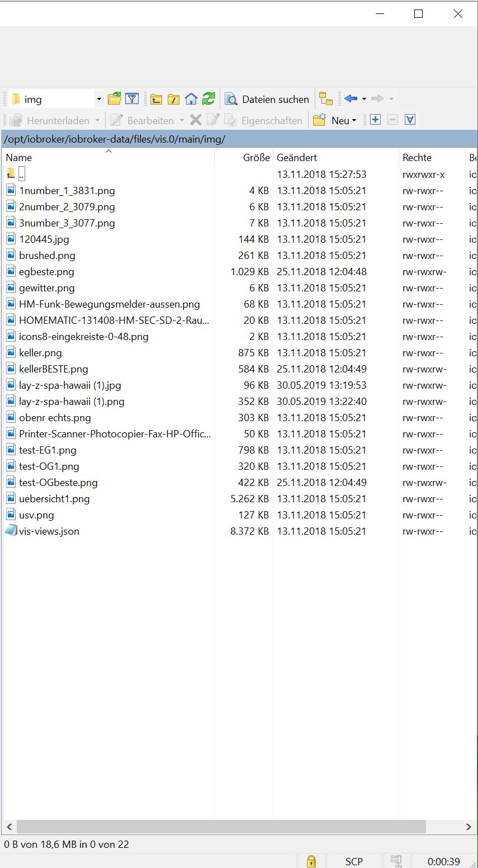Select file 1number_1_3831.png
This screenshot has height=868, width=478.
[67, 191]
